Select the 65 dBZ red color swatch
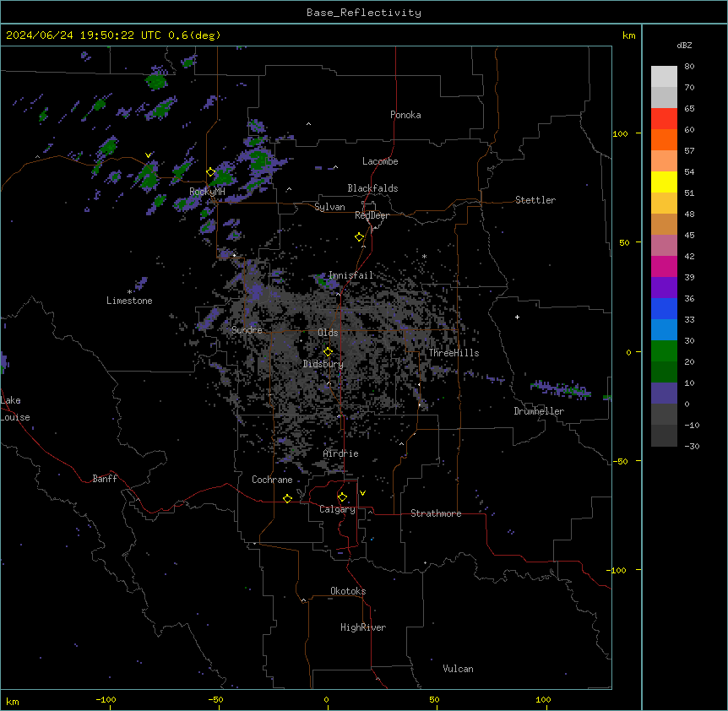728x711 pixels. click(664, 118)
